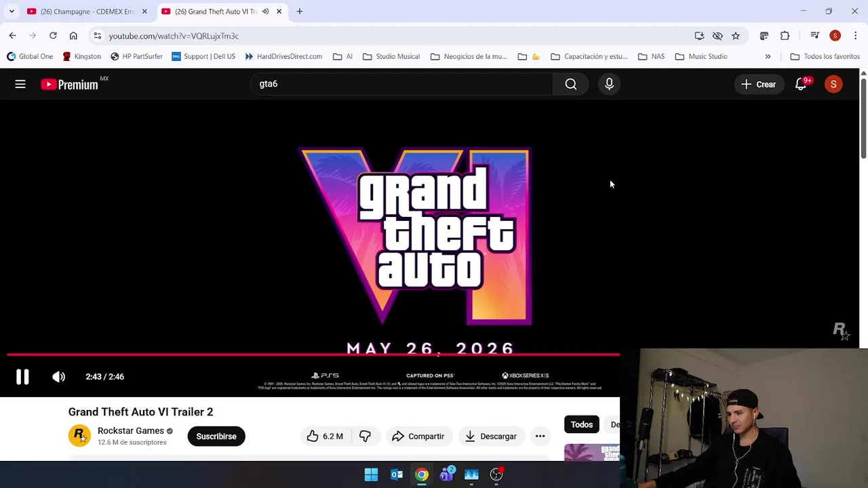Like the video with 6.2 M likes
The height and width of the screenshot is (488, 868).
pyautogui.click(x=325, y=436)
